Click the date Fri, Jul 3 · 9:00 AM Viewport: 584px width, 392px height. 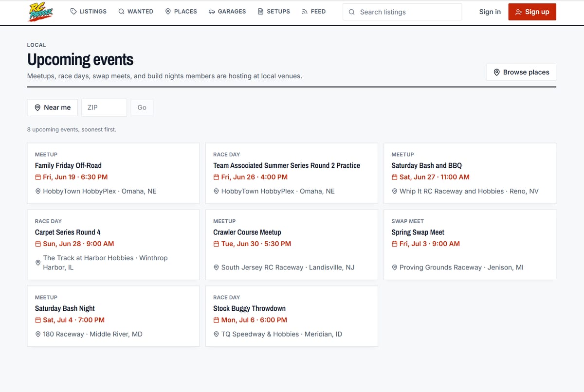point(430,244)
